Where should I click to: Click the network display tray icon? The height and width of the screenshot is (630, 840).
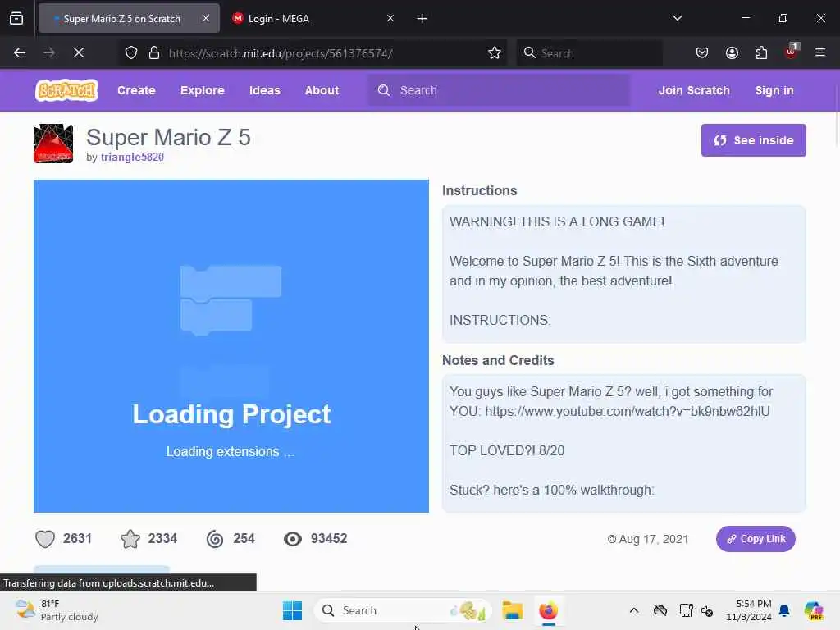pos(686,610)
